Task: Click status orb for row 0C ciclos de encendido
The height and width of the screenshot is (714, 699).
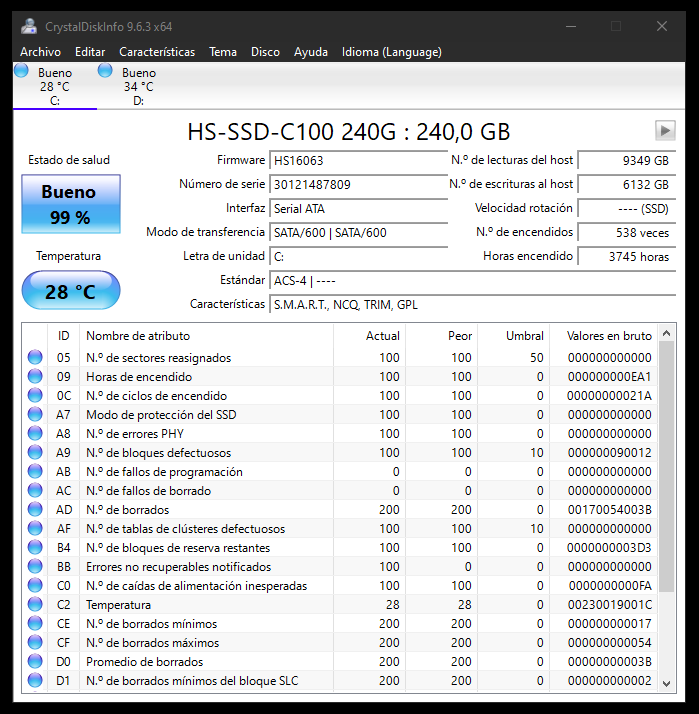Action: point(35,395)
